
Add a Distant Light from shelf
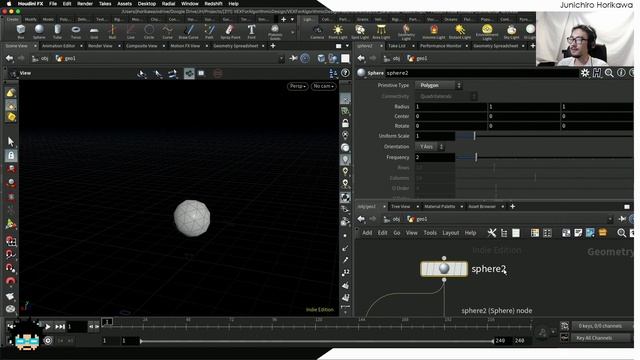460,31
